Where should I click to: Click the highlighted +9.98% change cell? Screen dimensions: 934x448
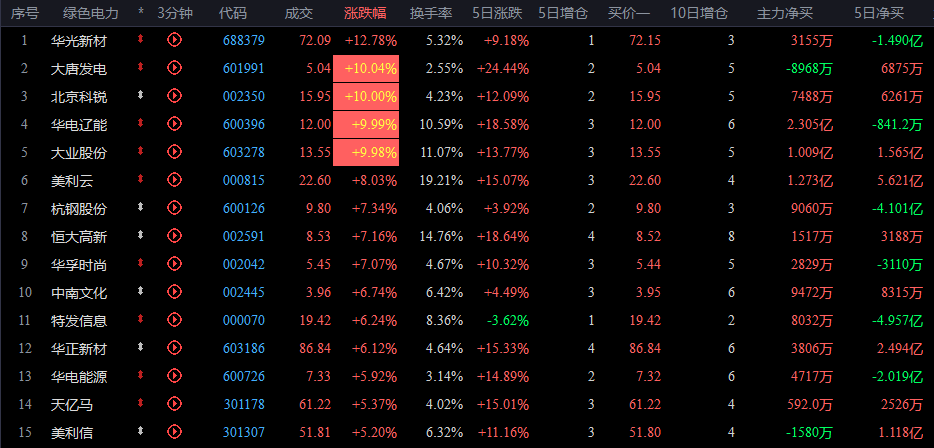(x=366, y=153)
